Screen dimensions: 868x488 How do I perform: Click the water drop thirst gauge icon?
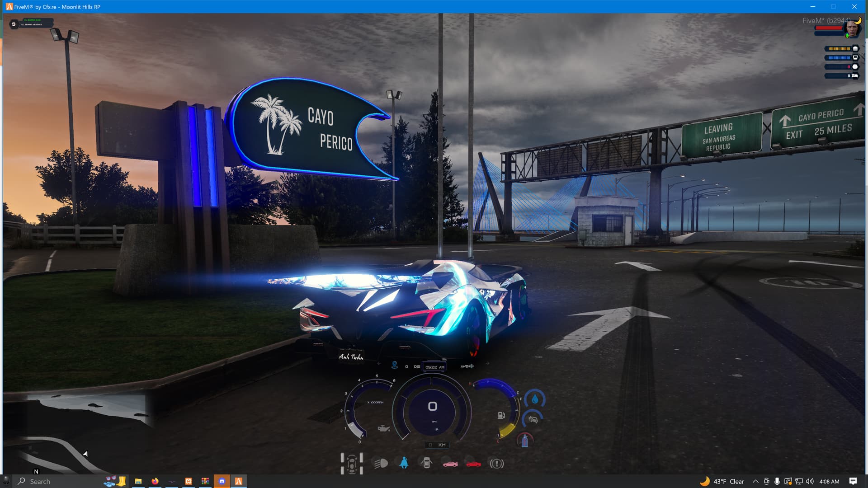(x=534, y=399)
